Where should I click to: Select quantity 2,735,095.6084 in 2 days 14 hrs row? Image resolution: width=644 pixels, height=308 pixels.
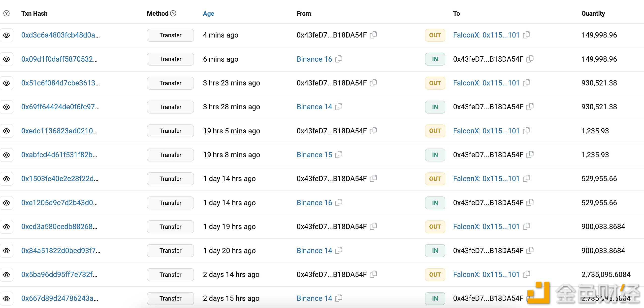[x=606, y=275]
